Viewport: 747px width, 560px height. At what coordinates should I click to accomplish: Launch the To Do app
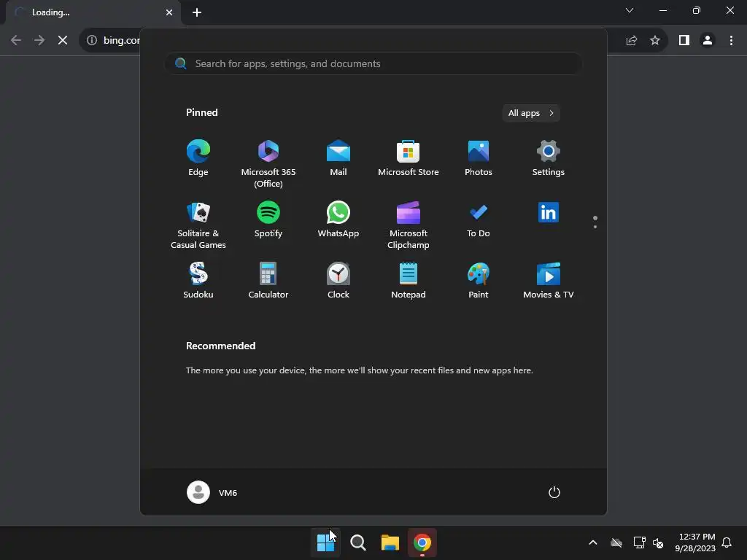(479, 219)
